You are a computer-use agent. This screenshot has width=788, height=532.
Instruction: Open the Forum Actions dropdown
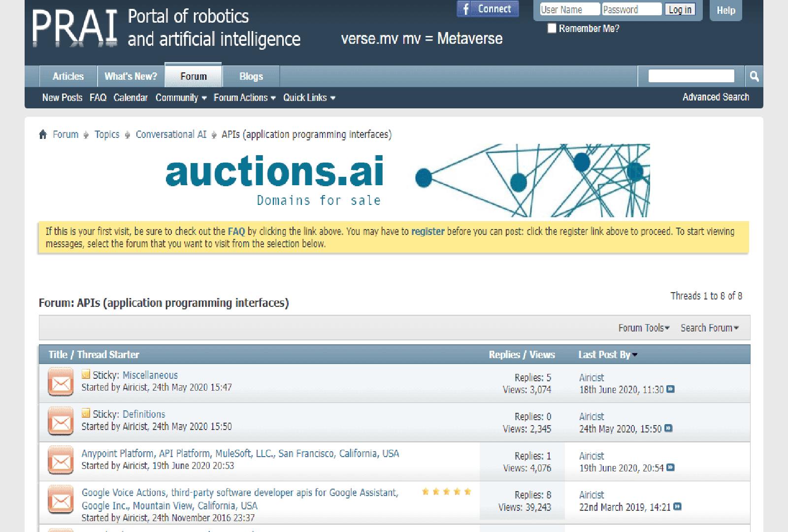coord(244,98)
